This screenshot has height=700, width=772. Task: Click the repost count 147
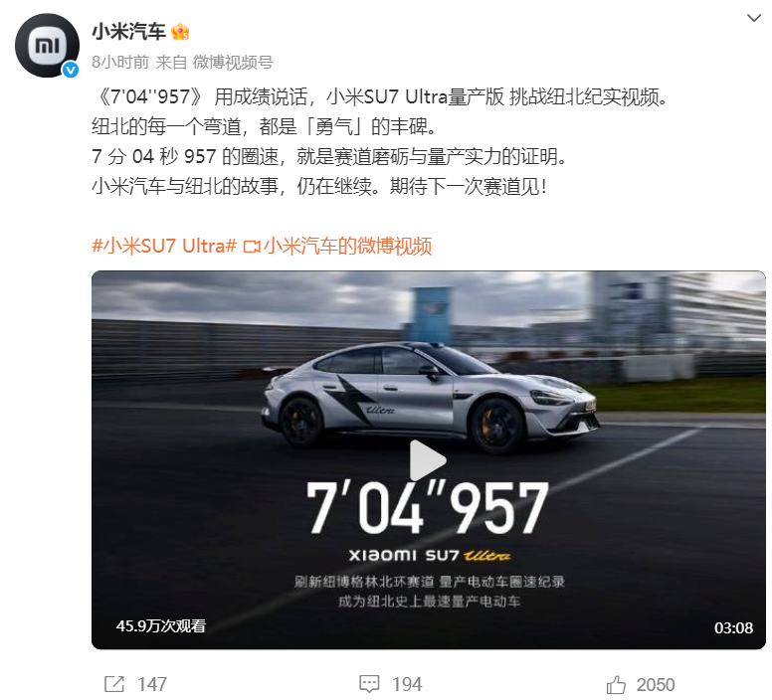152,684
